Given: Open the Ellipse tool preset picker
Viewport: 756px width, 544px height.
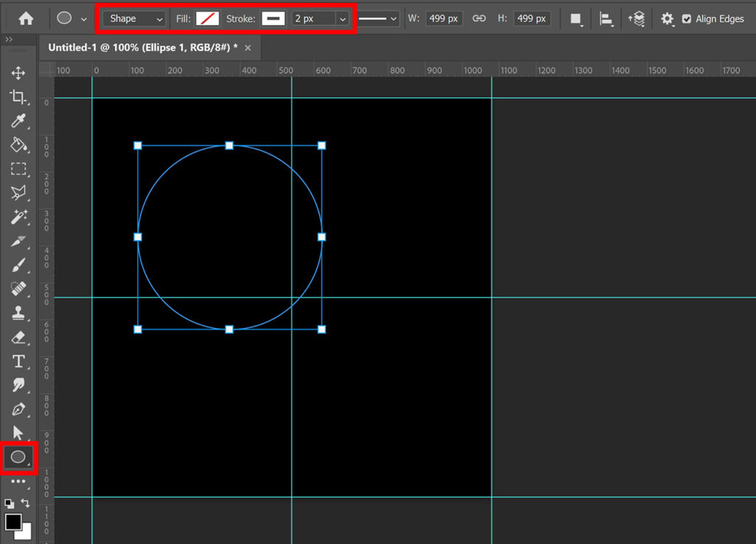Looking at the screenshot, I should 84,19.
